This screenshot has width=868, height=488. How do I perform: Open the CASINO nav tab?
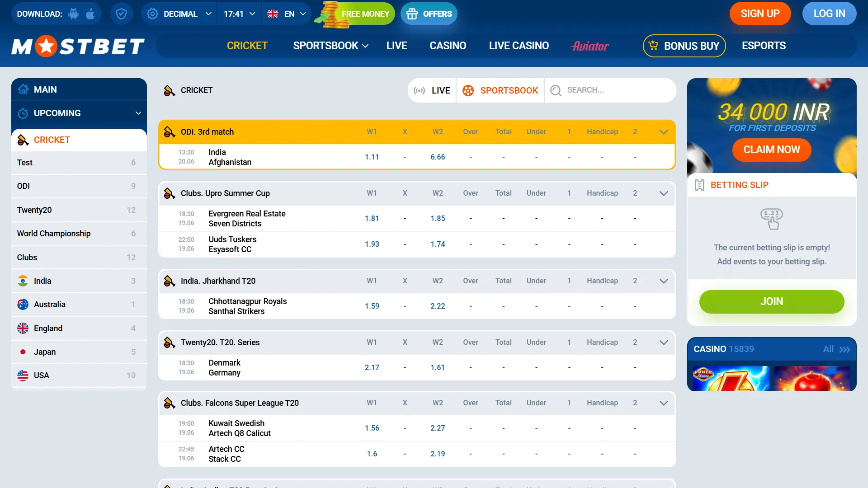click(x=448, y=46)
